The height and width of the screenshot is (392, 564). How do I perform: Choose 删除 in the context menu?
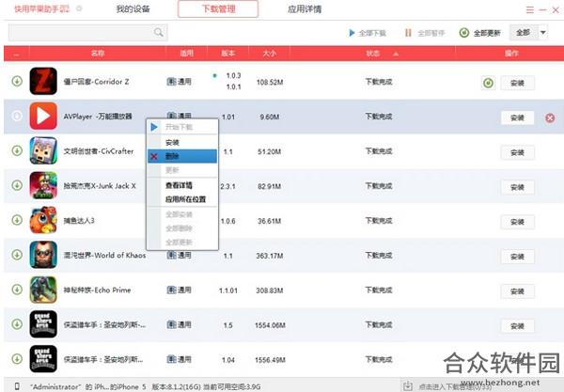pos(182,156)
